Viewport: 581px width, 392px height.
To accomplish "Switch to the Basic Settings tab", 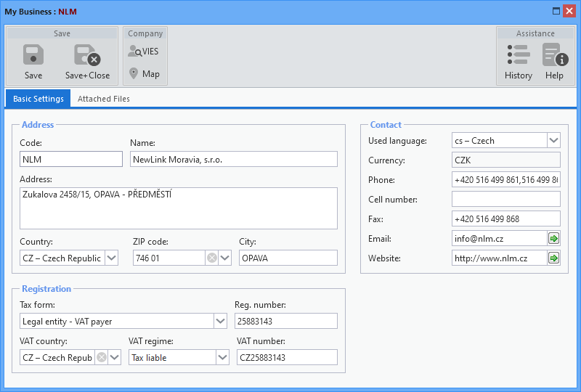I will pyautogui.click(x=38, y=99).
